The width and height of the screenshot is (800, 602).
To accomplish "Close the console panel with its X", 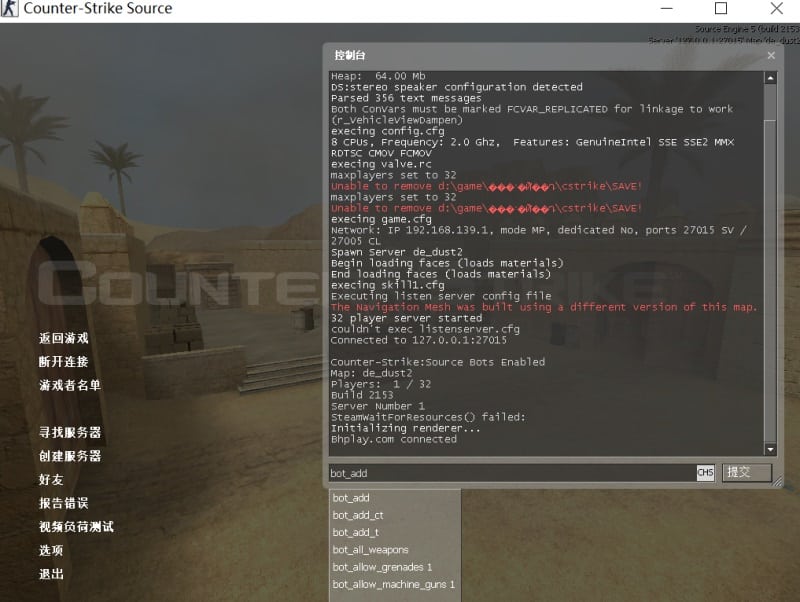I will (770, 56).
